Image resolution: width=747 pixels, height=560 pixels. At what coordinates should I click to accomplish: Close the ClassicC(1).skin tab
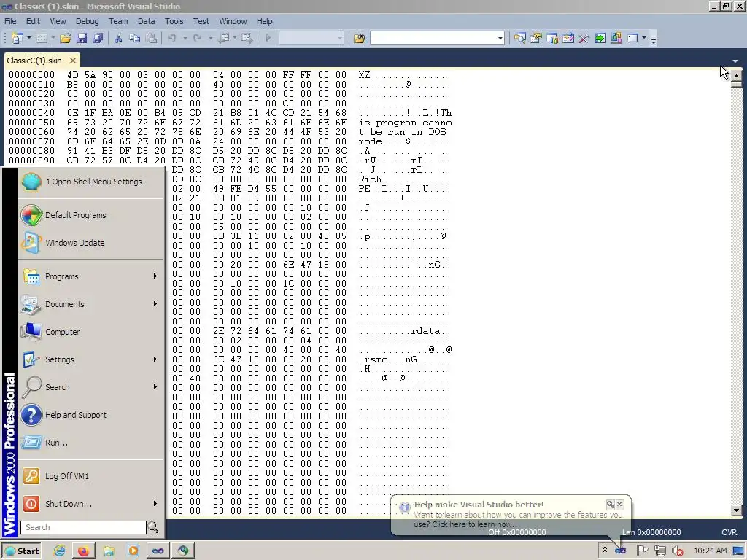coord(72,61)
